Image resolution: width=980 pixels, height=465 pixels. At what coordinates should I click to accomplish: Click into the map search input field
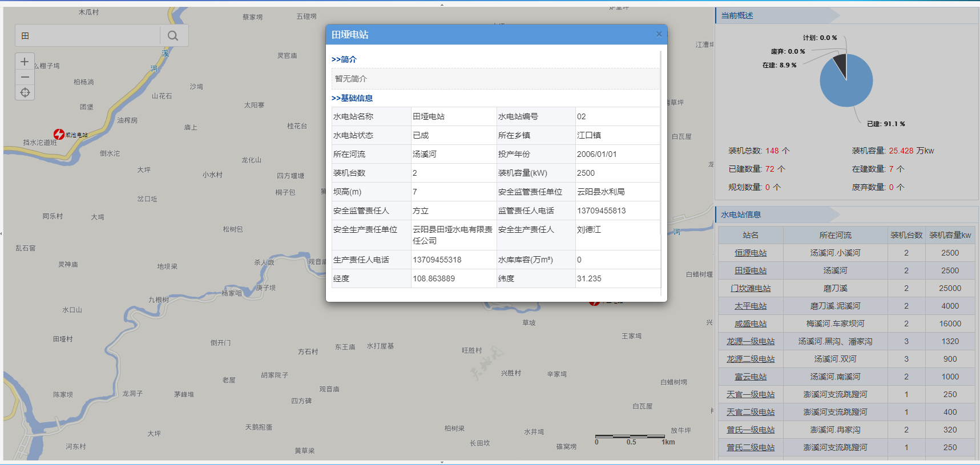point(91,36)
